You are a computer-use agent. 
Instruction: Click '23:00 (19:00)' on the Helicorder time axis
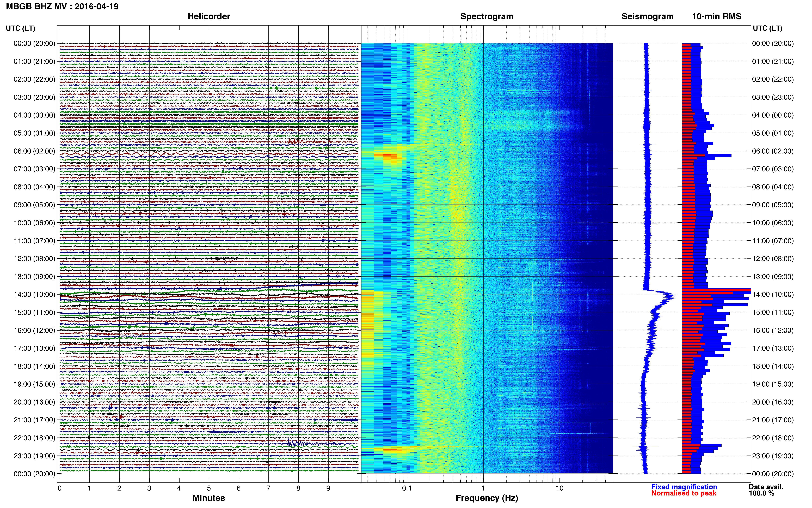34,456
